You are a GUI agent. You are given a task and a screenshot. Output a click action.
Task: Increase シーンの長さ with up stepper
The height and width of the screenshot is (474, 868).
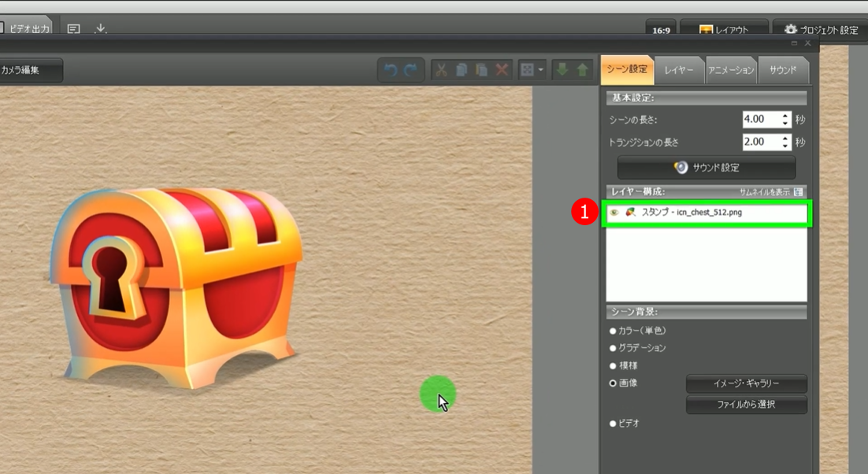click(x=785, y=115)
